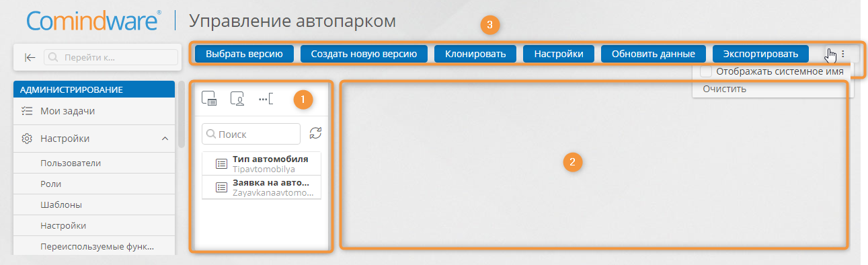Click the Поиск search field

pos(251,134)
